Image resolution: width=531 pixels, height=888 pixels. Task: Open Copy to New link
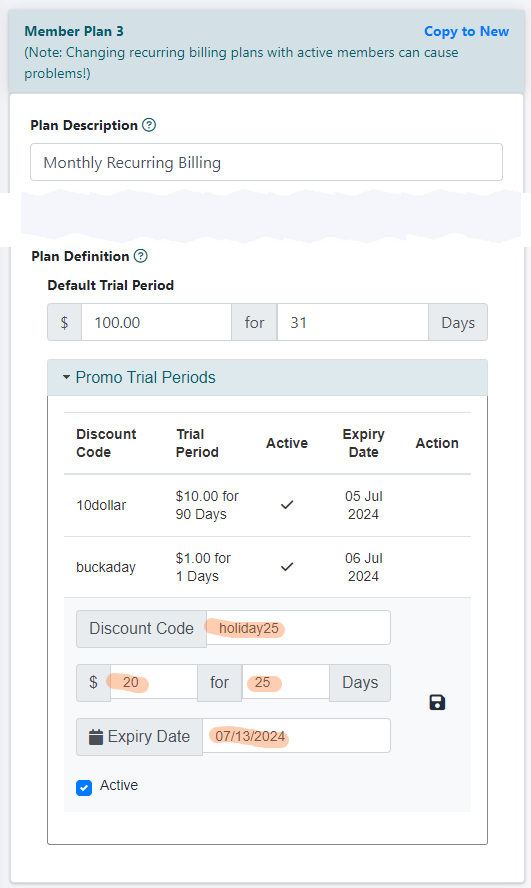(466, 31)
